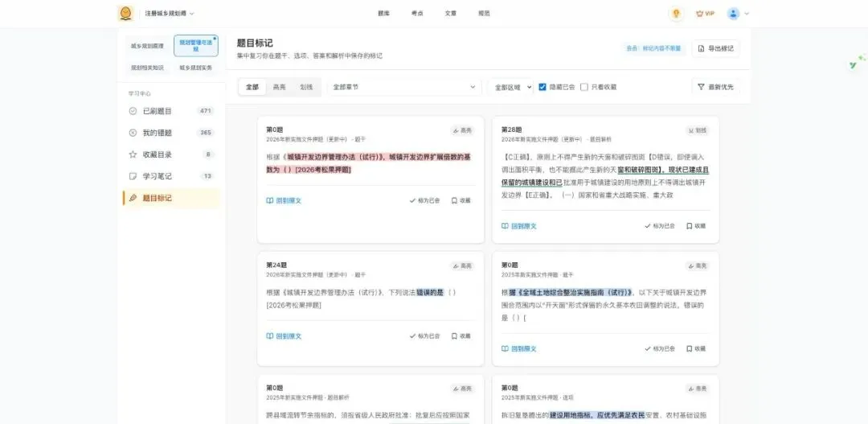The width and height of the screenshot is (868, 424).
Task: Click the blue 会员 notice badge
Action: (x=654, y=49)
